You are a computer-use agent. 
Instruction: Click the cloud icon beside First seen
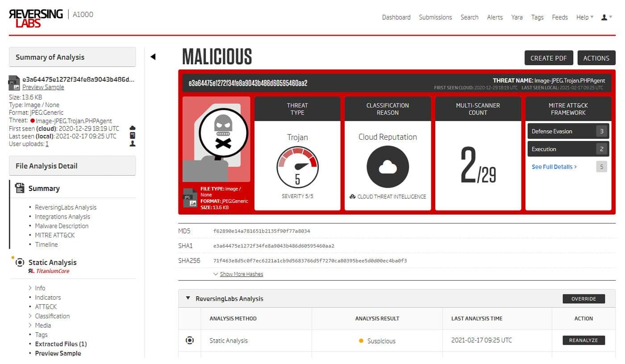click(132, 128)
